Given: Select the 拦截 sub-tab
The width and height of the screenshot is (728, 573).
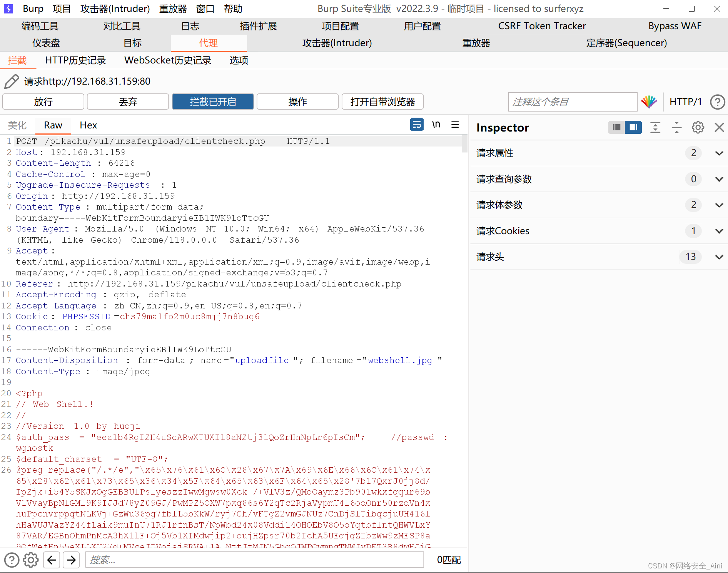Looking at the screenshot, I should click(17, 60).
